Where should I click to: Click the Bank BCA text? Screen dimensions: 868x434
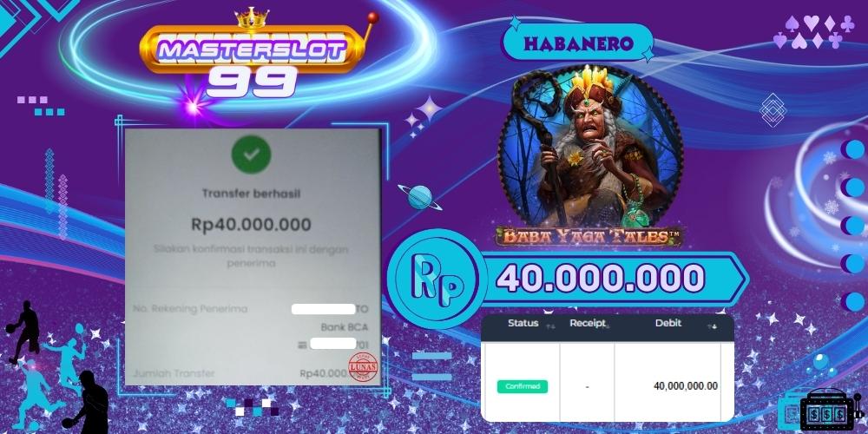(344, 327)
